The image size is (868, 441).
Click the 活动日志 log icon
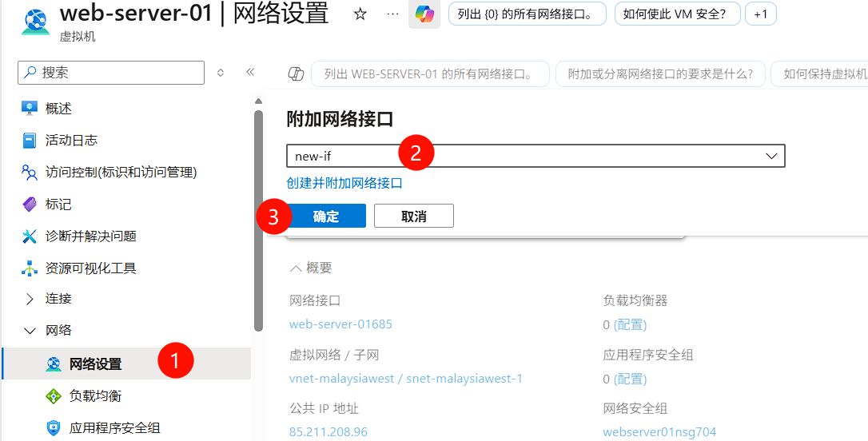click(30, 141)
